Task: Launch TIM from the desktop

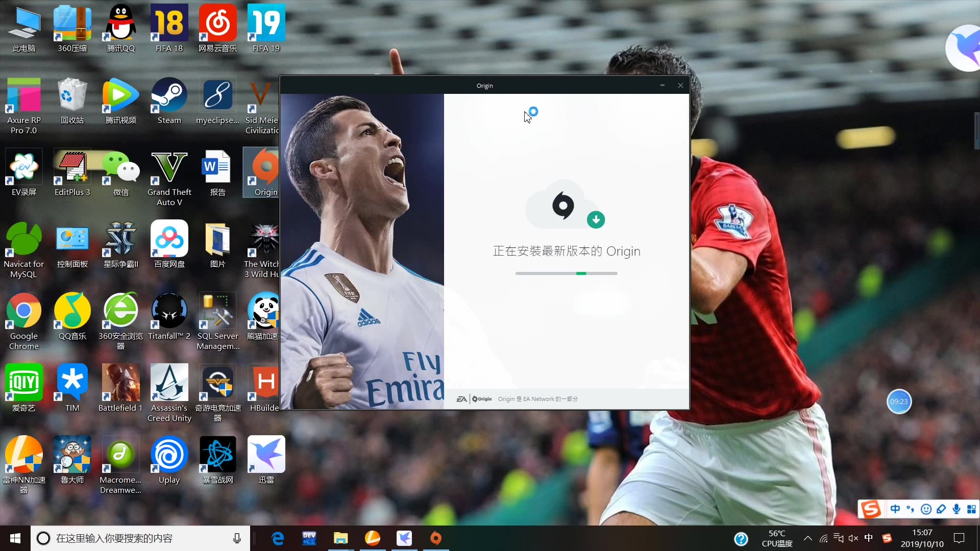Action: [72, 388]
